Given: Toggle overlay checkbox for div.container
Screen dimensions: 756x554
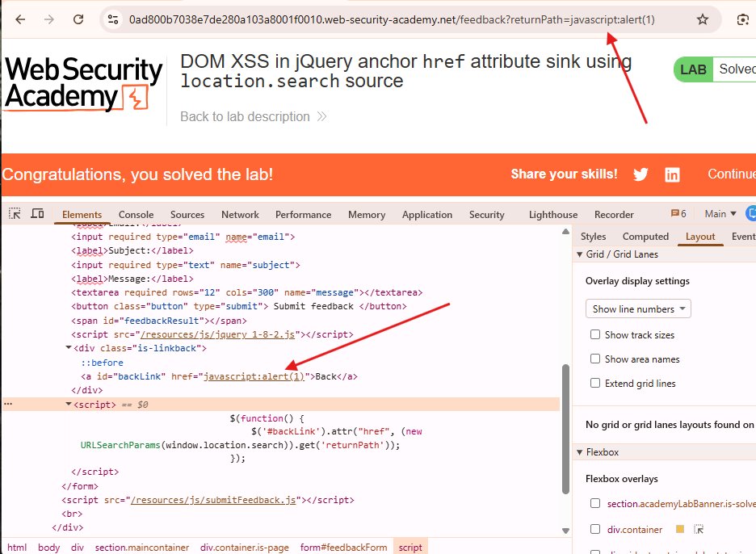Looking at the screenshot, I should [x=595, y=529].
